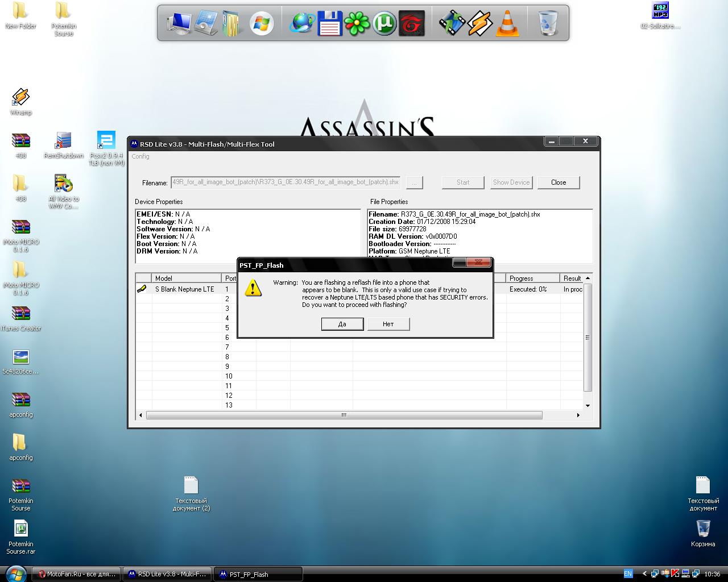The width and height of the screenshot is (728, 582).
Task: Open the video converter film dock icon
Action: coord(452,23)
